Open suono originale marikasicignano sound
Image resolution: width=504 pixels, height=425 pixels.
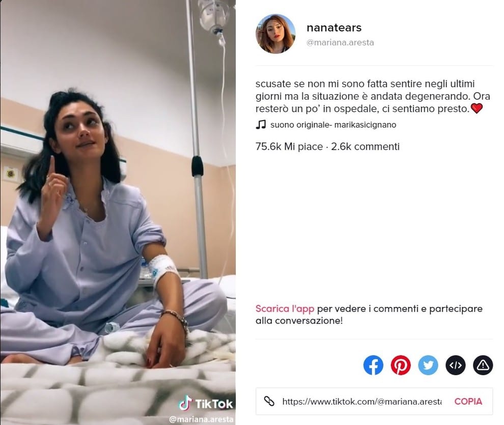click(333, 125)
